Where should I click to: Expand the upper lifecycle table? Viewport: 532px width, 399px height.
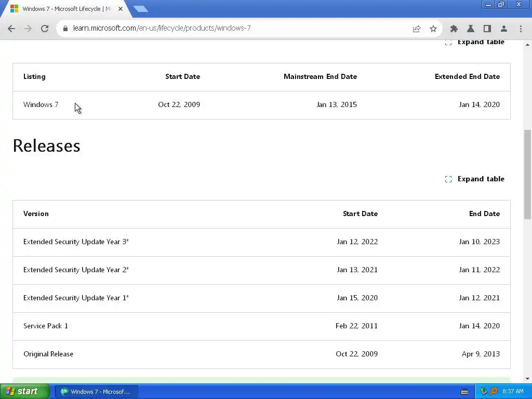[474, 43]
